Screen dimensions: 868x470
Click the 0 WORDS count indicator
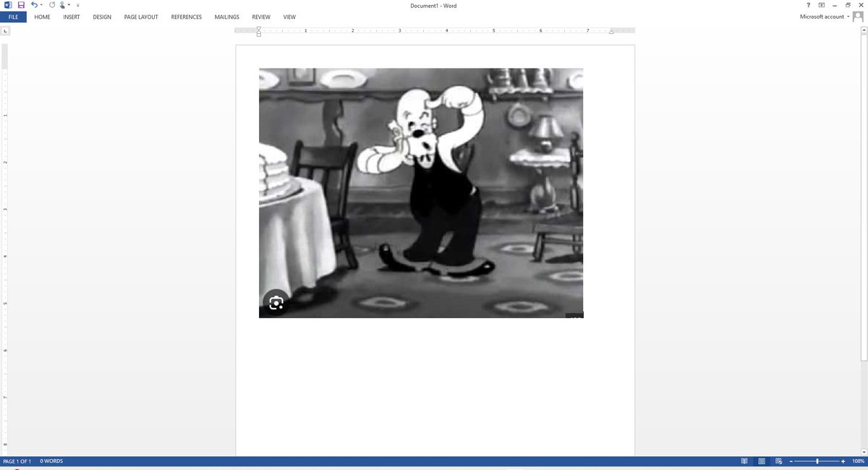[x=51, y=461]
